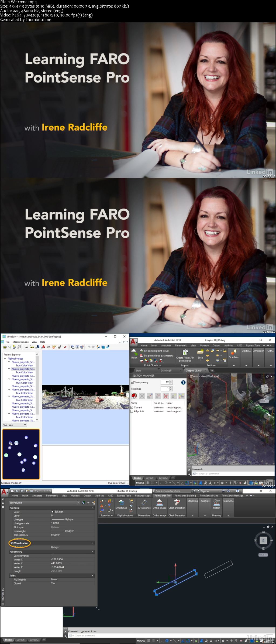
Task: Toggle the Transparency checkbox in Section Manager
Action: click(132, 382)
